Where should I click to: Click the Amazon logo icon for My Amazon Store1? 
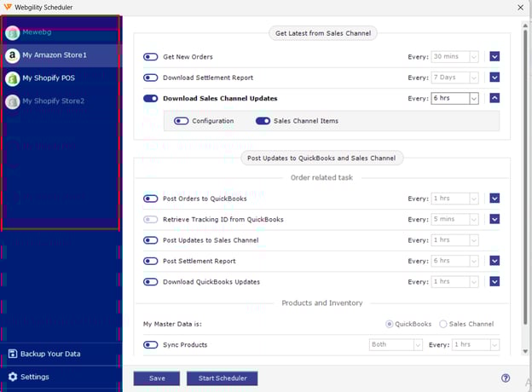click(x=13, y=55)
